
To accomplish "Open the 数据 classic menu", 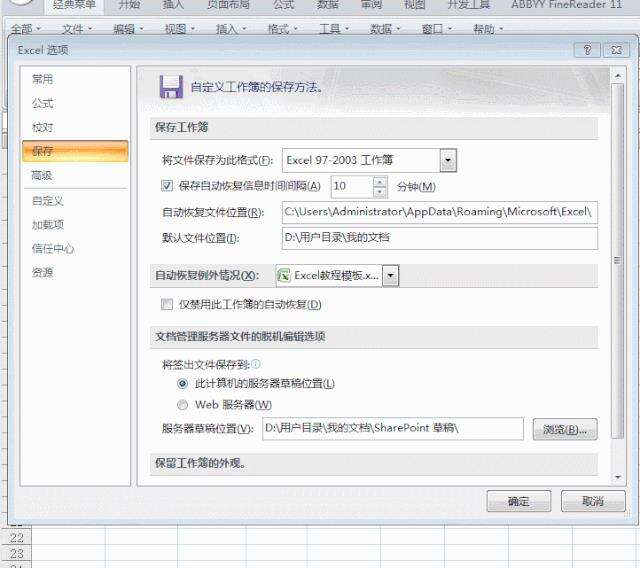I will (385, 29).
